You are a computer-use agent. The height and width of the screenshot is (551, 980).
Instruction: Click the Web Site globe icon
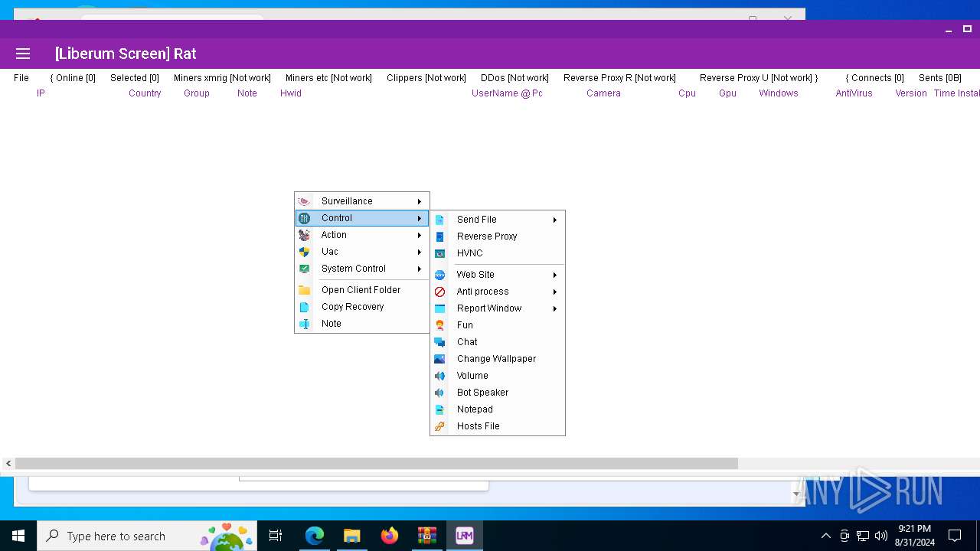[x=439, y=275]
